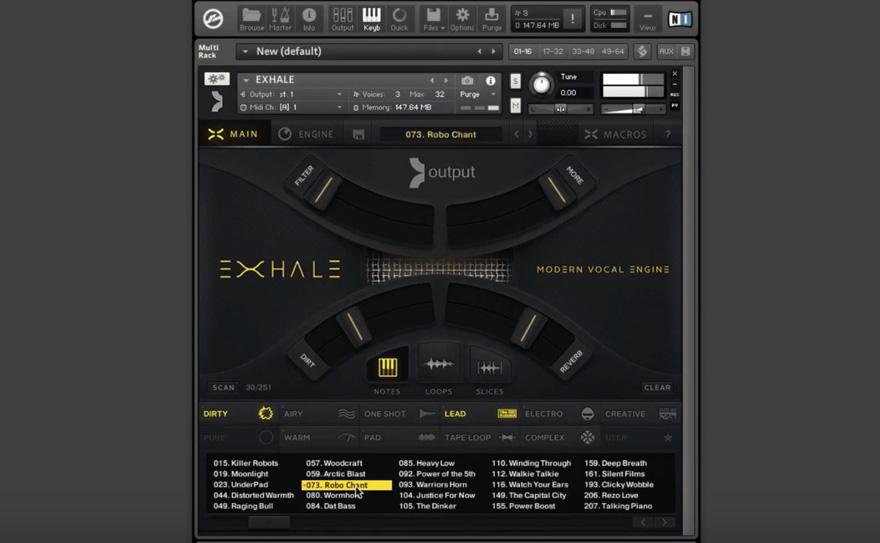The height and width of the screenshot is (543, 880).
Task: Solo the EXHALE instrument
Action: pos(515,81)
